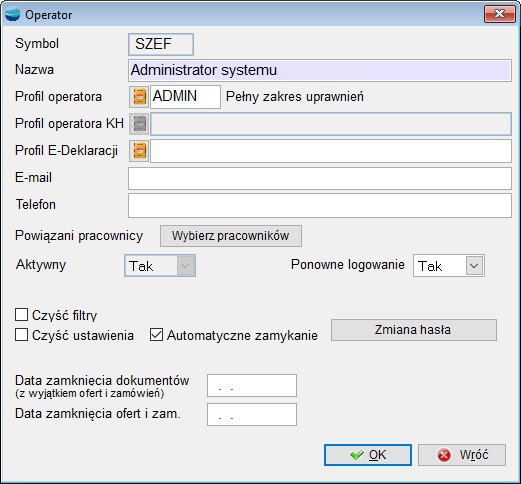
Task: Click the Data zamknięcia dokumentów date field
Action: point(252,385)
